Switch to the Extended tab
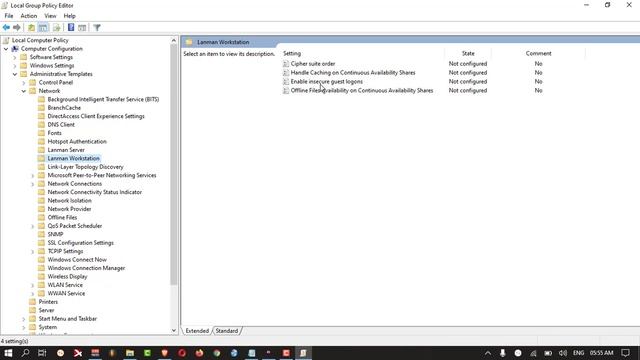The height and width of the screenshot is (360, 640). (197, 331)
